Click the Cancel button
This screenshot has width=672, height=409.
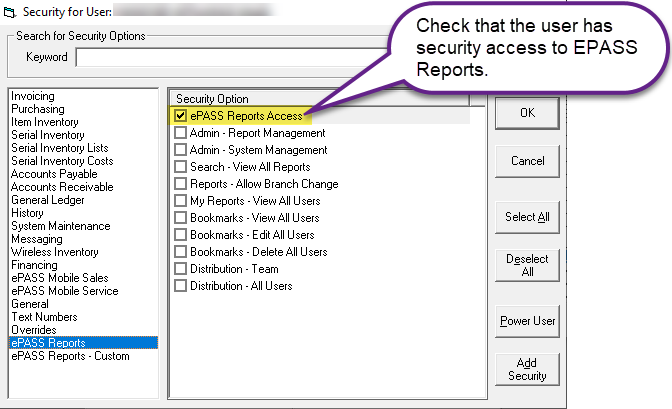coord(527,161)
